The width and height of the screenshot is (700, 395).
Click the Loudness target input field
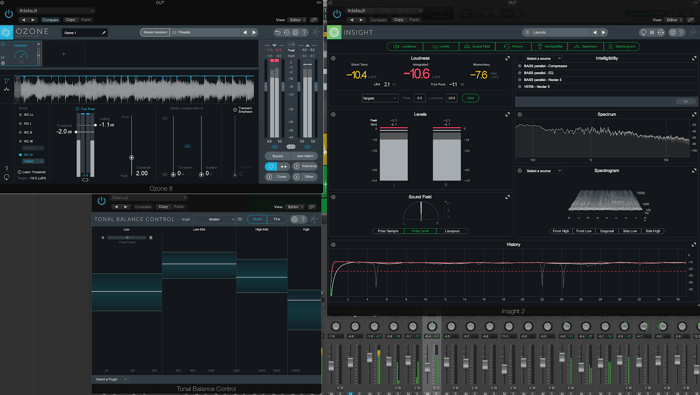point(451,98)
